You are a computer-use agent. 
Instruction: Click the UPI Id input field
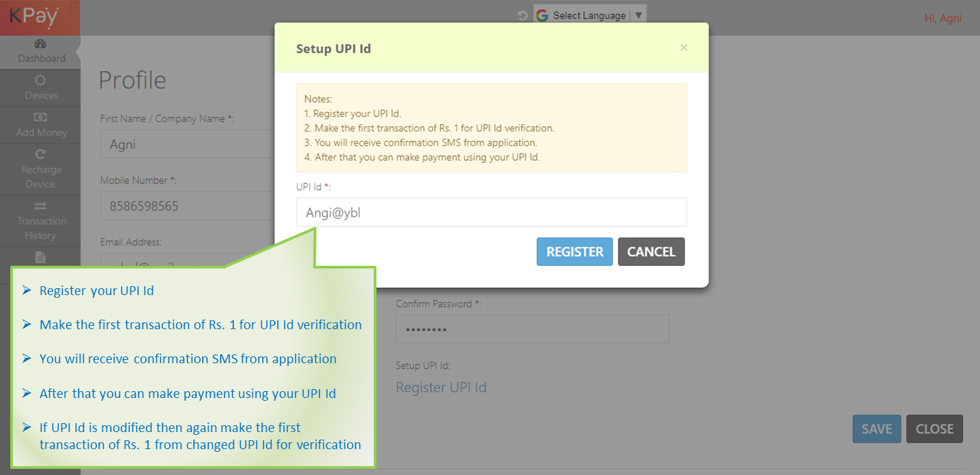pyautogui.click(x=491, y=213)
